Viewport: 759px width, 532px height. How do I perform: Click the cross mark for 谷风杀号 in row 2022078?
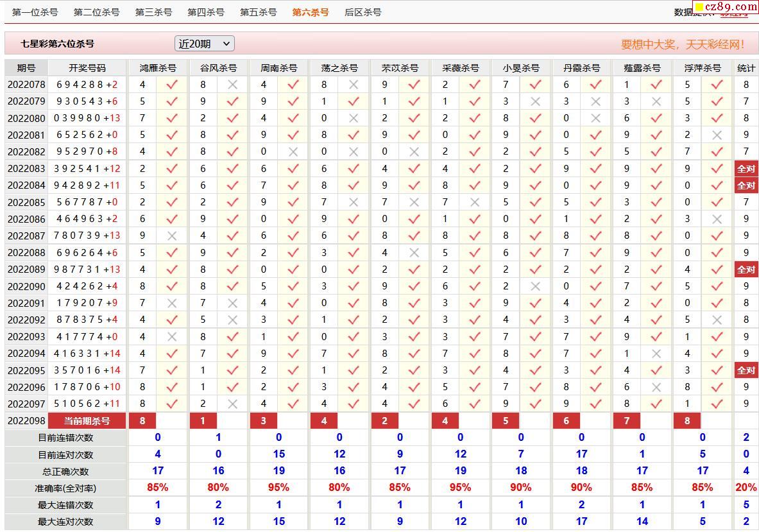pyautogui.click(x=232, y=85)
